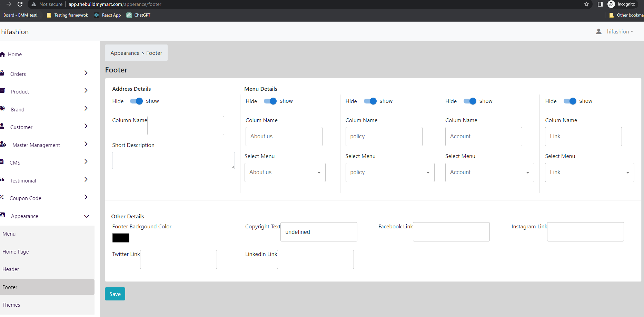This screenshot has height=317, width=644.
Task: Click the Home house icon in sidebar
Action: click(2, 54)
